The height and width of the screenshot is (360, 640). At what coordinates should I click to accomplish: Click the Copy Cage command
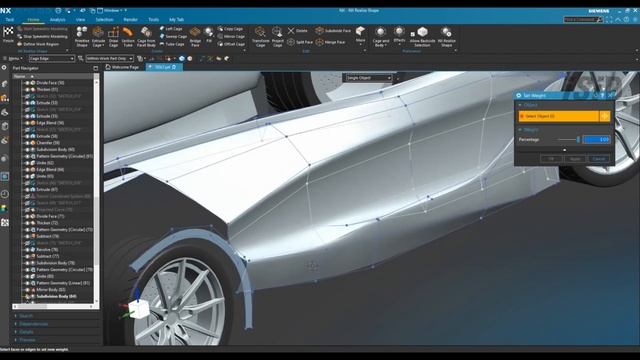(231, 29)
